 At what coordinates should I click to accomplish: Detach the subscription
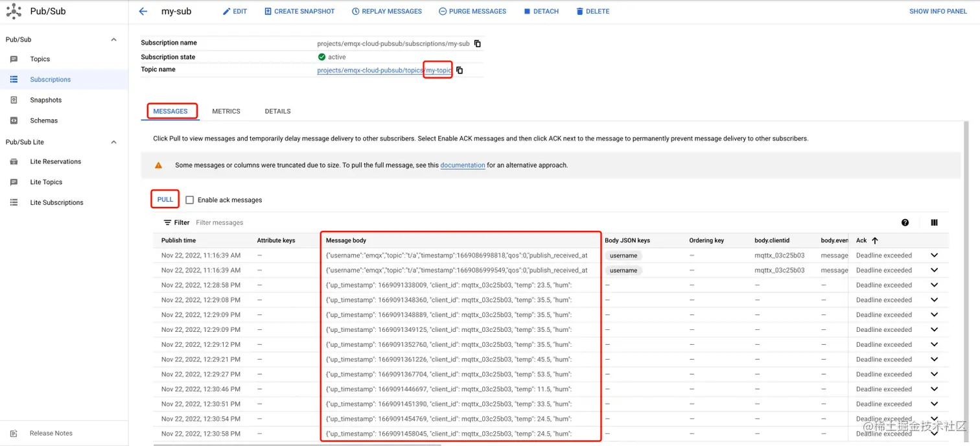pyautogui.click(x=541, y=11)
